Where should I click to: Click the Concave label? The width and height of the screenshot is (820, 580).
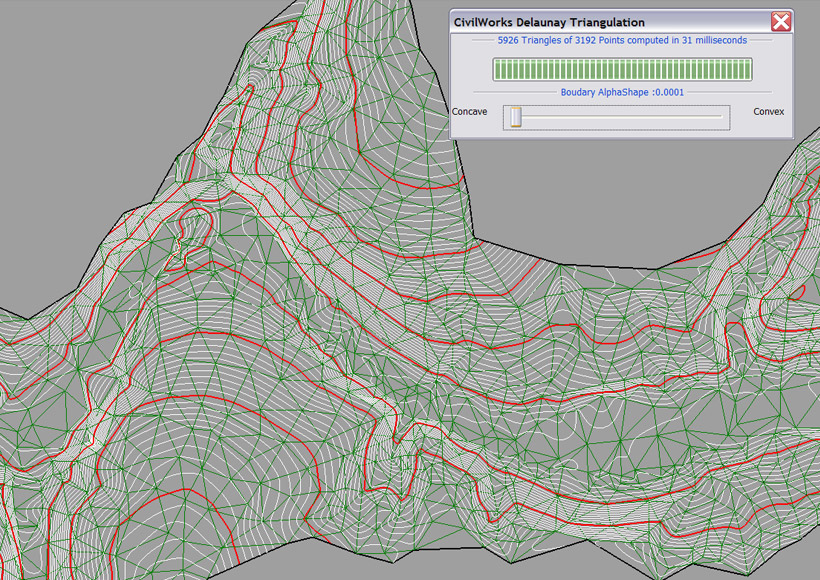pyautogui.click(x=470, y=112)
